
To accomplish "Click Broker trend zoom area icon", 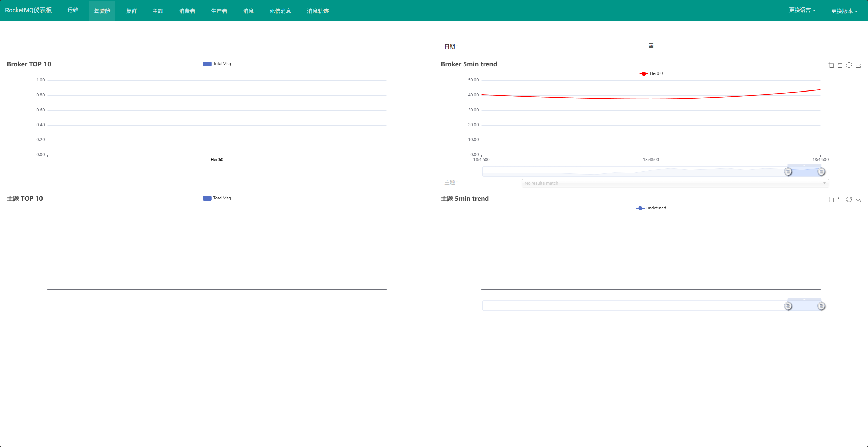I will (x=831, y=65).
